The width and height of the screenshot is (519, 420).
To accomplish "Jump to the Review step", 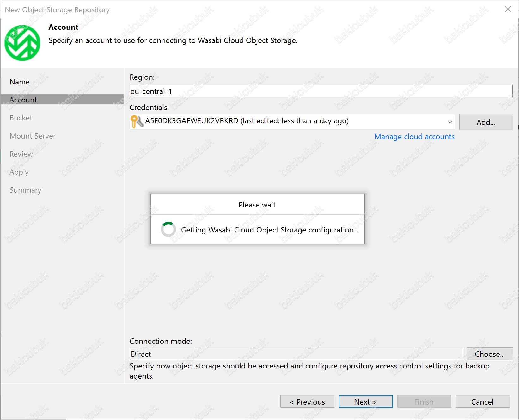I will [21, 154].
